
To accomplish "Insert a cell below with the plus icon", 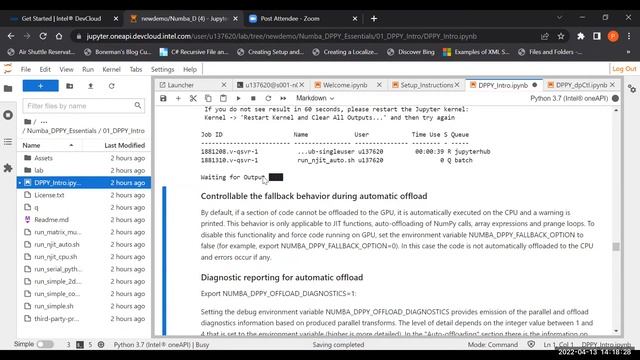I will coord(178,98).
